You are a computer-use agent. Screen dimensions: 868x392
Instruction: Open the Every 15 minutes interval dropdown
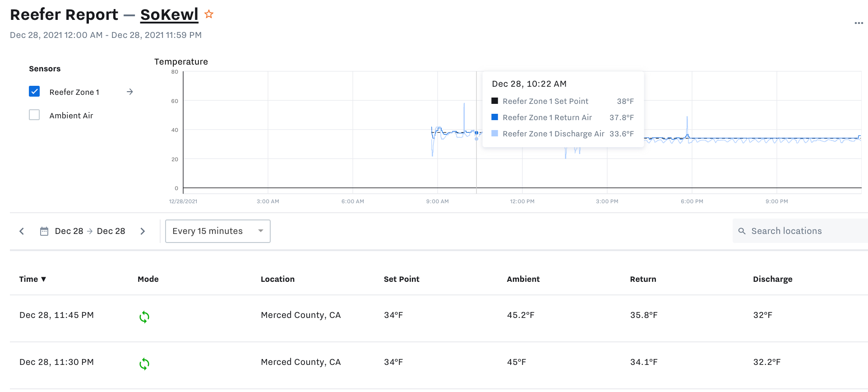(218, 231)
